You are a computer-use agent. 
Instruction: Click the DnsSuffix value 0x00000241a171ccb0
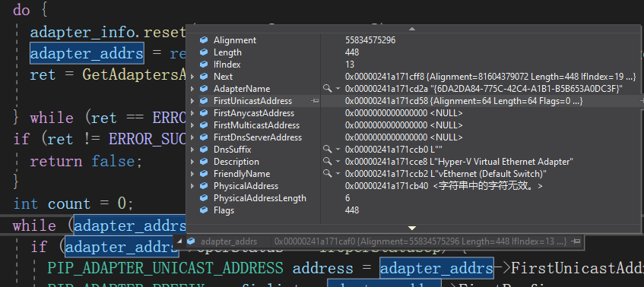(x=393, y=150)
